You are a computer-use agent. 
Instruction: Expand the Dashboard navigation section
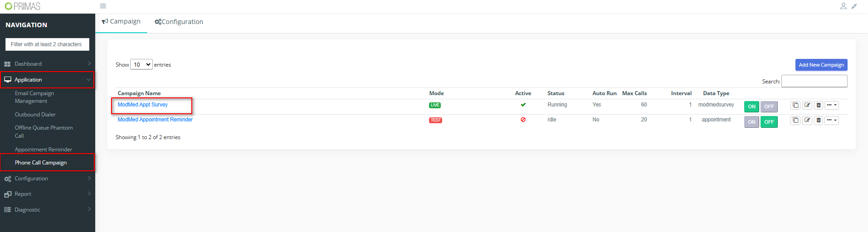coord(47,64)
